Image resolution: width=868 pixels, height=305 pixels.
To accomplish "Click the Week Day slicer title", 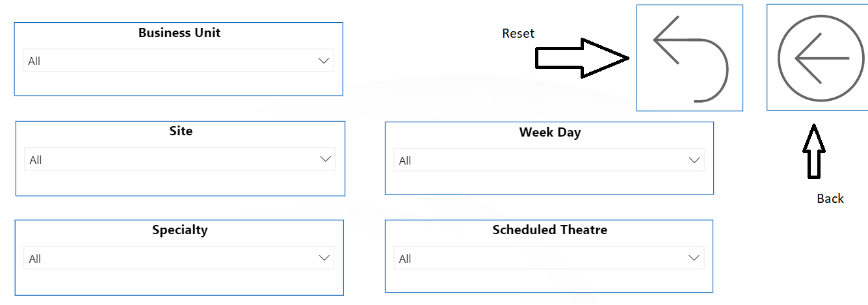I will click(549, 132).
